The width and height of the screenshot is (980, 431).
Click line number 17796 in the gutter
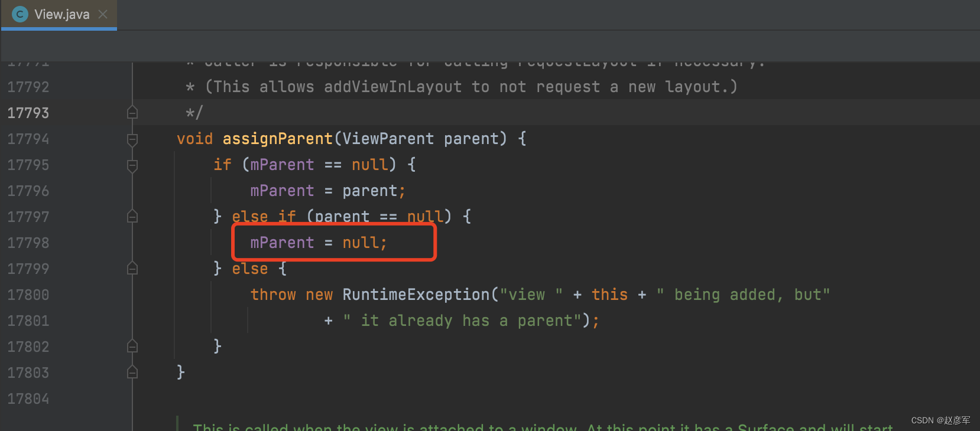pyautogui.click(x=28, y=191)
